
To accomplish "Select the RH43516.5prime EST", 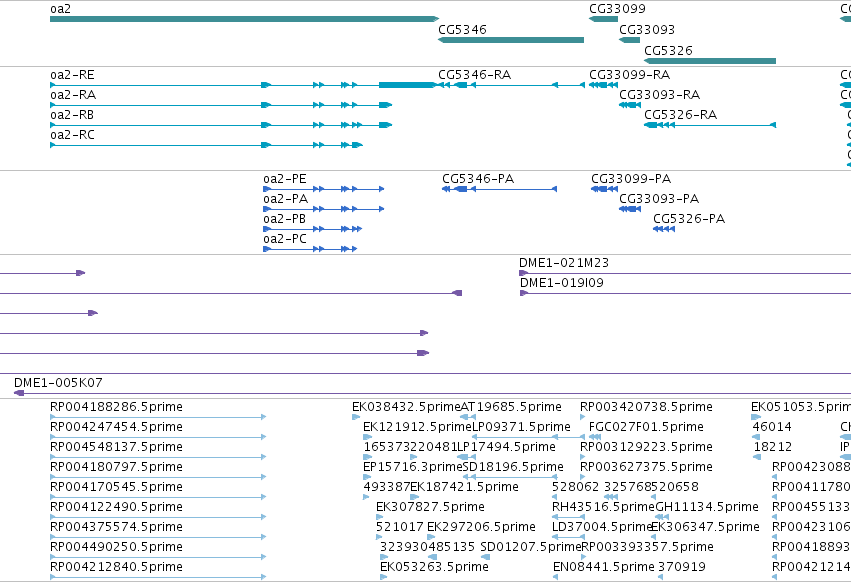I will (568, 517).
